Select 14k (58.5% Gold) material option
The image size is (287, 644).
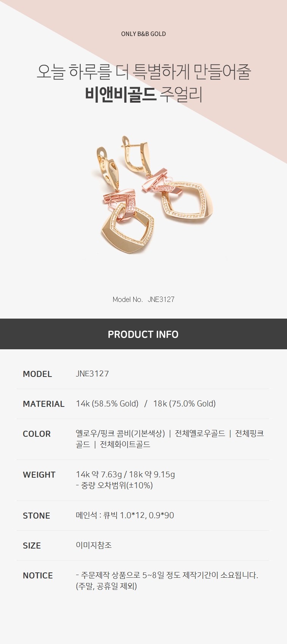point(107,404)
